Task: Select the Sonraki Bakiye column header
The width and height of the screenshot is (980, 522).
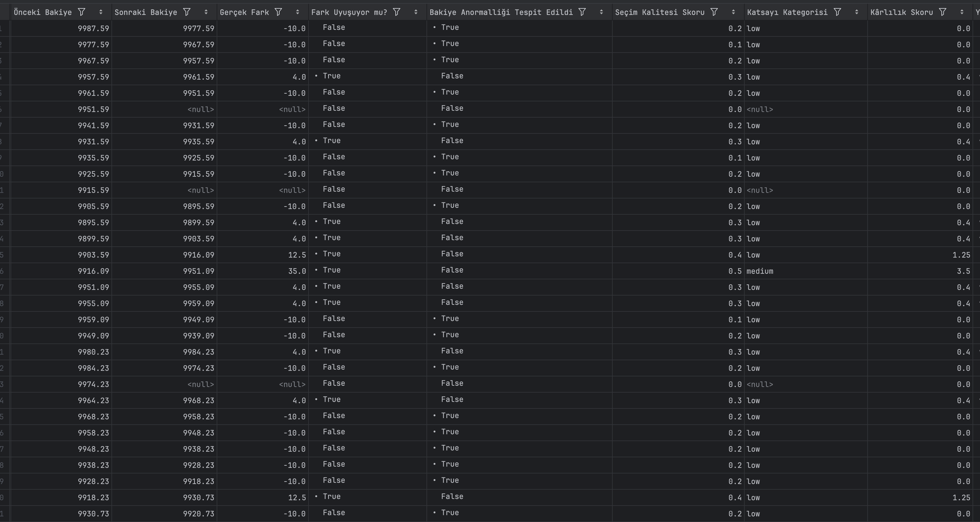Action: 146,12
